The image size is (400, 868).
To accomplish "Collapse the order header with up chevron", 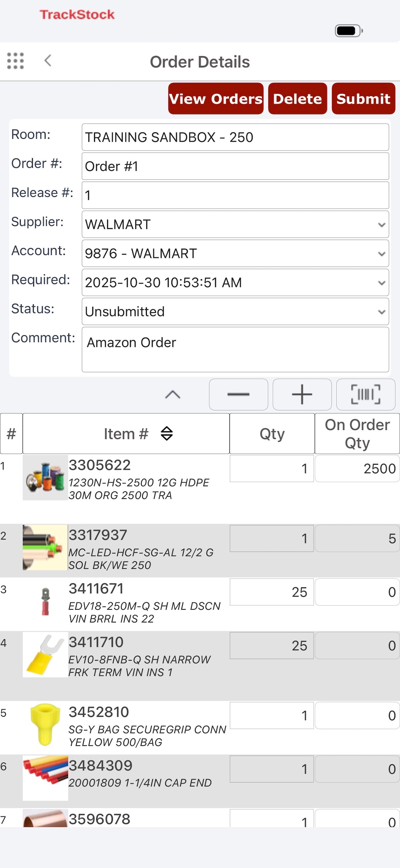I will 173,394.
